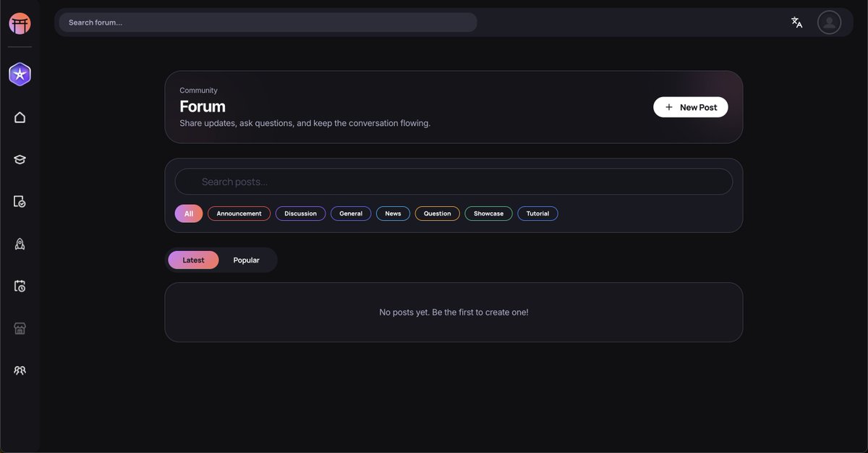Click the torii gate logo icon
The height and width of the screenshot is (453, 868).
point(20,24)
